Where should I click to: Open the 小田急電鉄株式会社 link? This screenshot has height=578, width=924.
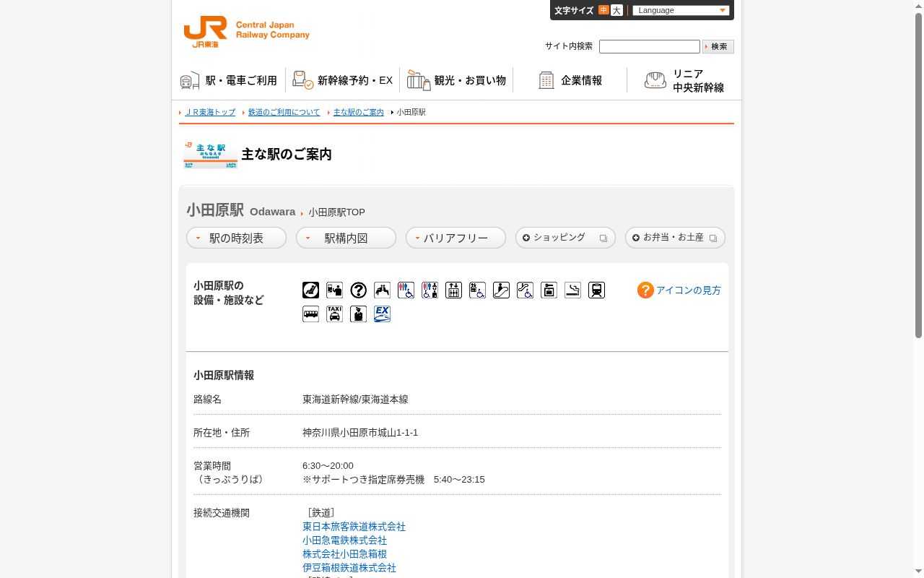click(x=344, y=540)
